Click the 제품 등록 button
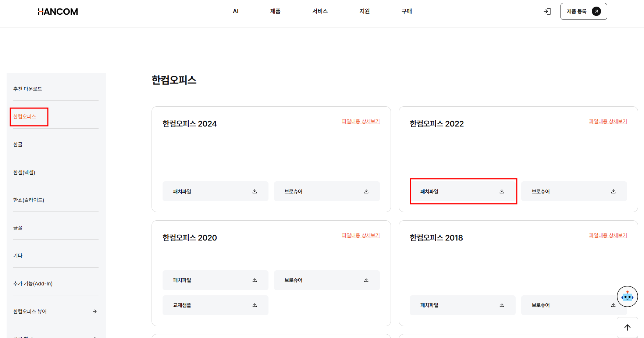The image size is (644, 338). click(x=584, y=11)
